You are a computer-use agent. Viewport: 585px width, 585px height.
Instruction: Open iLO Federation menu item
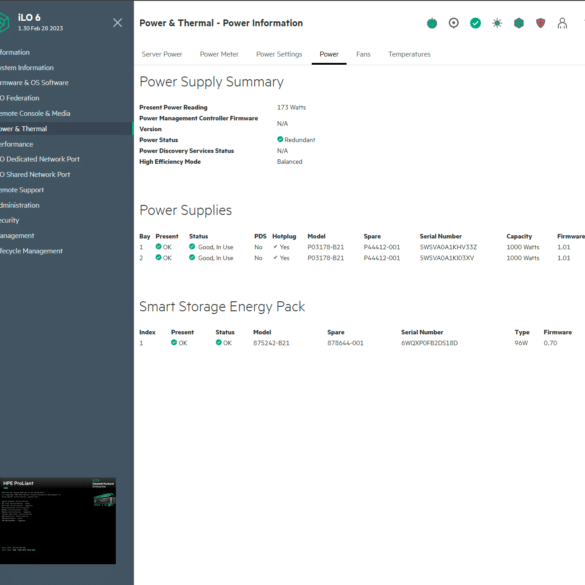pyautogui.click(x=19, y=98)
